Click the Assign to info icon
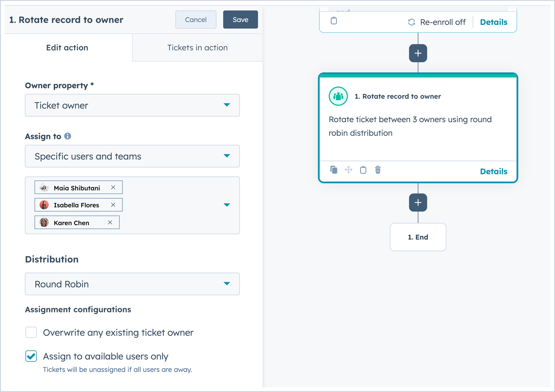The image size is (555, 392). pos(68,136)
